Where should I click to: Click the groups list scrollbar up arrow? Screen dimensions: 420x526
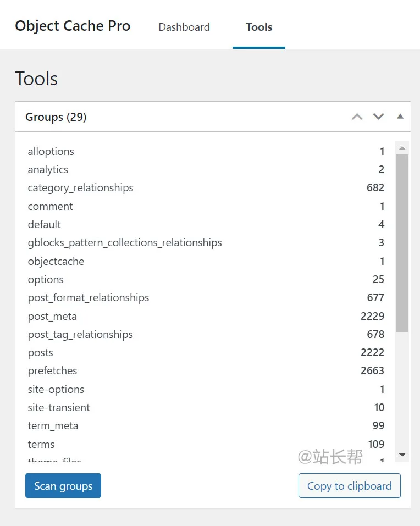402,148
